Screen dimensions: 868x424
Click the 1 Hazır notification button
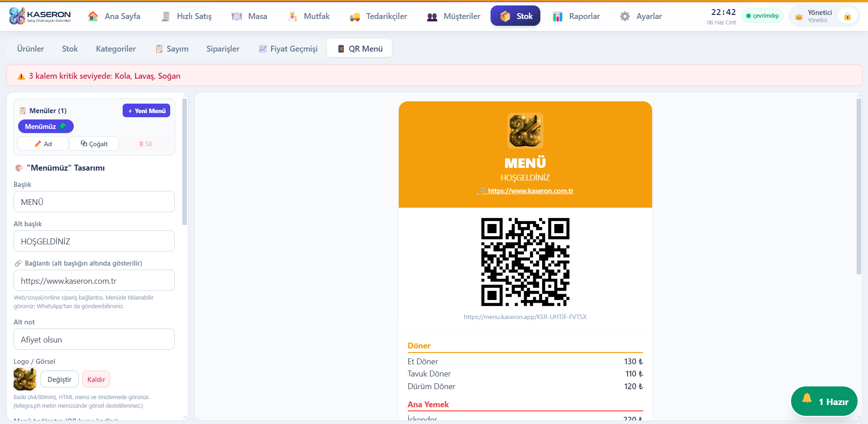(824, 401)
